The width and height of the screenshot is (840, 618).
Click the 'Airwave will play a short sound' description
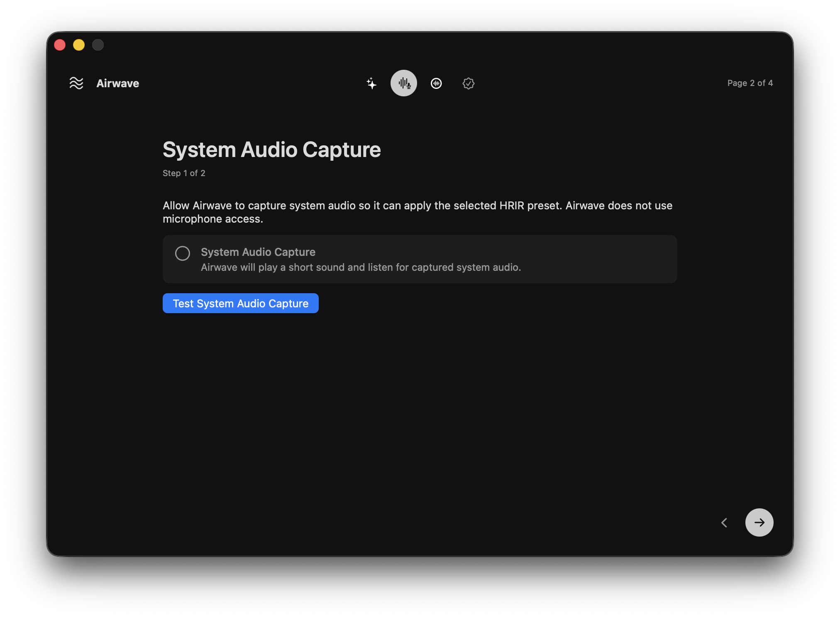tap(361, 267)
